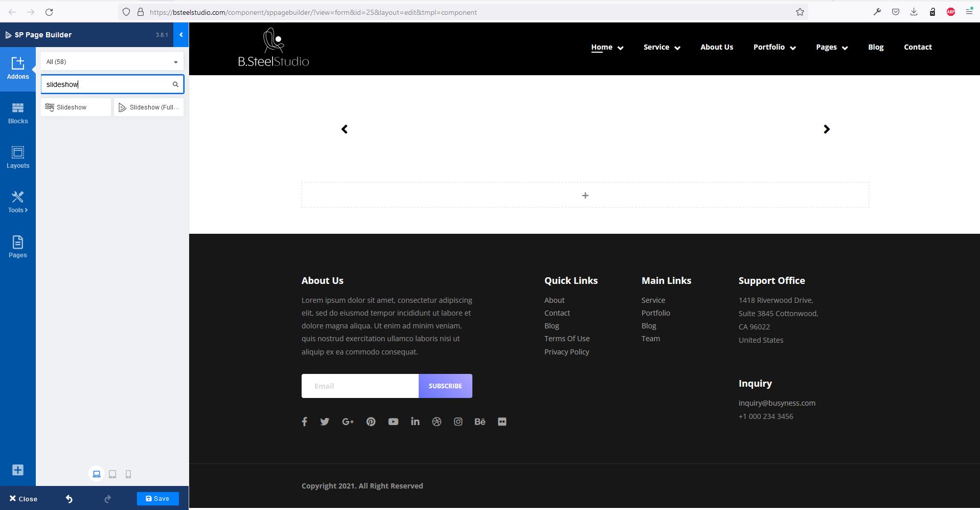This screenshot has width=980, height=510.
Task: Click the SUBSCRIBE button in the footer
Action: coord(445,386)
